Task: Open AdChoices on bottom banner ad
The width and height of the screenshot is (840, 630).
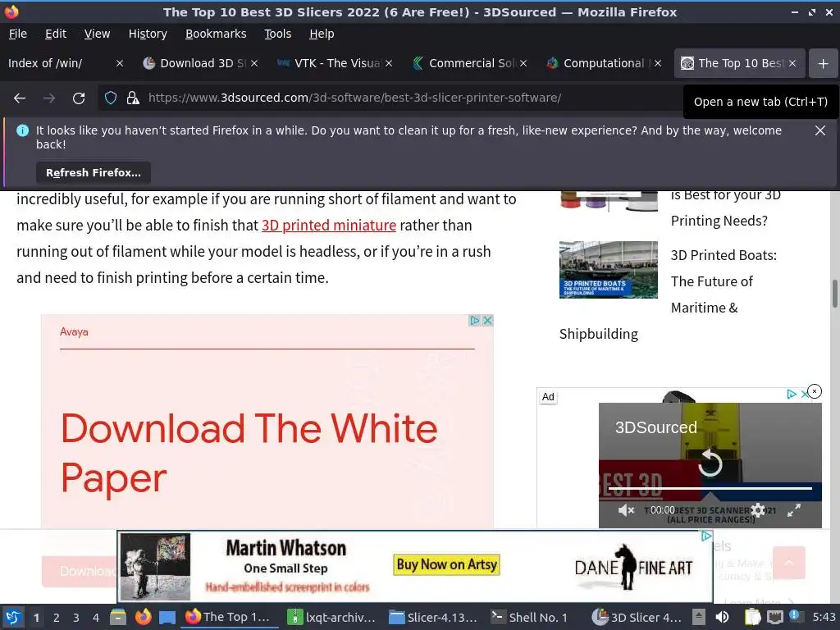Action: (x=706, y=536)
